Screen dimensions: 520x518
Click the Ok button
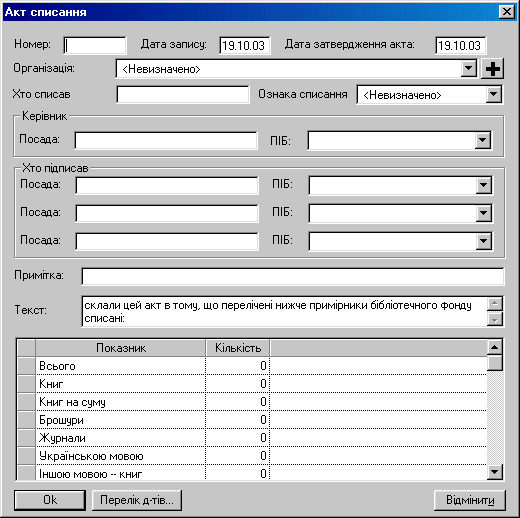50,500
